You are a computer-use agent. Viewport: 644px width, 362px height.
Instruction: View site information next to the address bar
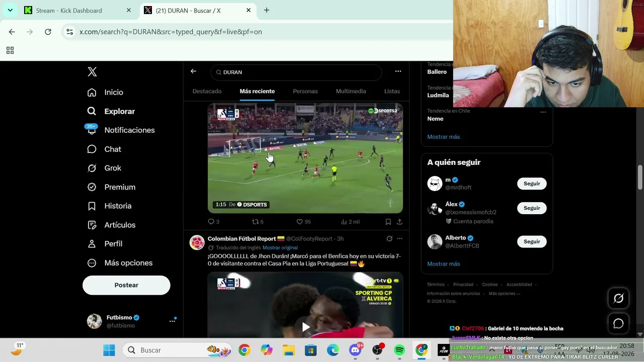click(69, 32)
